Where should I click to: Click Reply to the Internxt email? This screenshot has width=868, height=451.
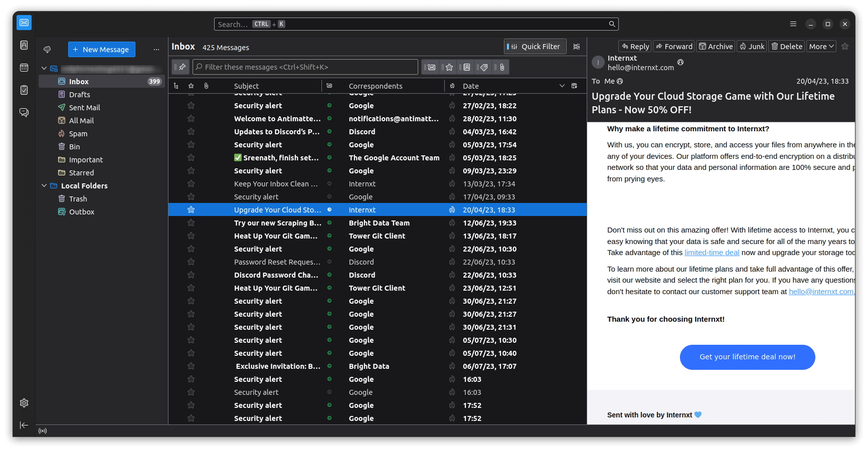coord(634,46)
